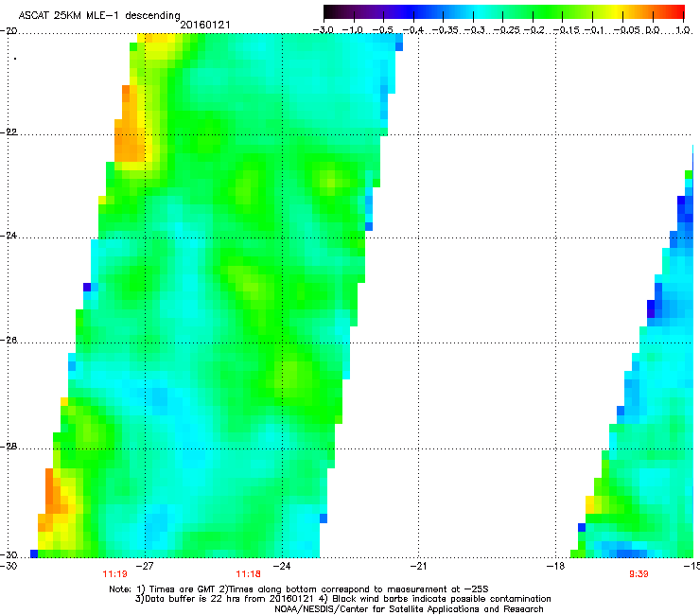The image size is (700, 615).
Task: Click the red "11:19" swath time label
Action: click(114, 574)
